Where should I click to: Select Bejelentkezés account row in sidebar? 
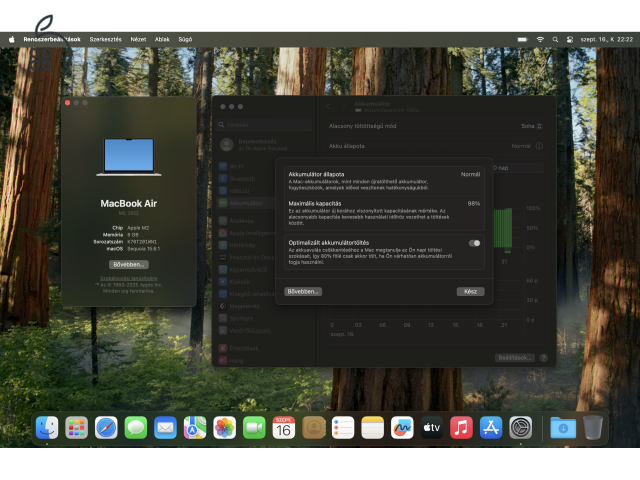264,144
